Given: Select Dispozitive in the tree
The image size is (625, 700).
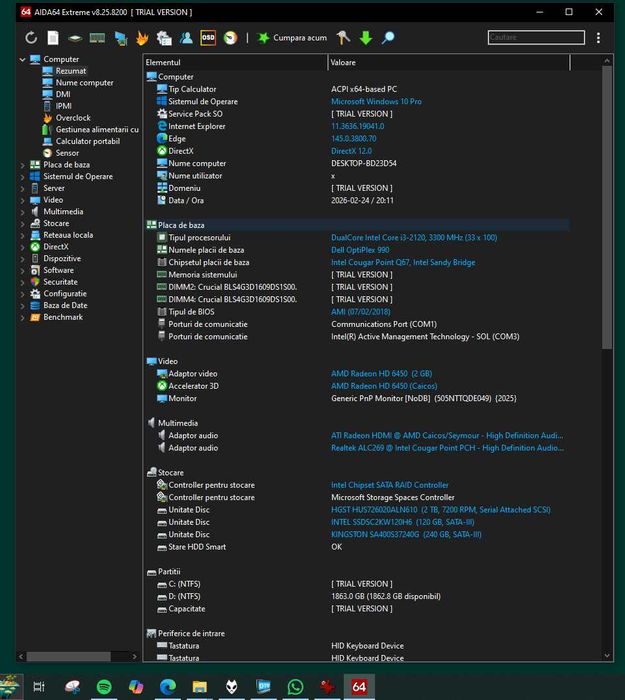Looking at the screenshot, I should point(62,258).
